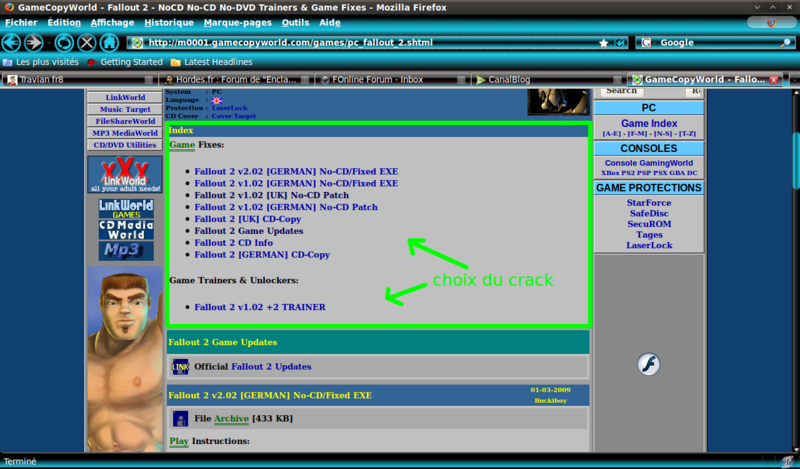Image resolution: width=800 pixels, height=469 pixels.
Task: Click the UK flag language icon
Action: coord(217,101)
